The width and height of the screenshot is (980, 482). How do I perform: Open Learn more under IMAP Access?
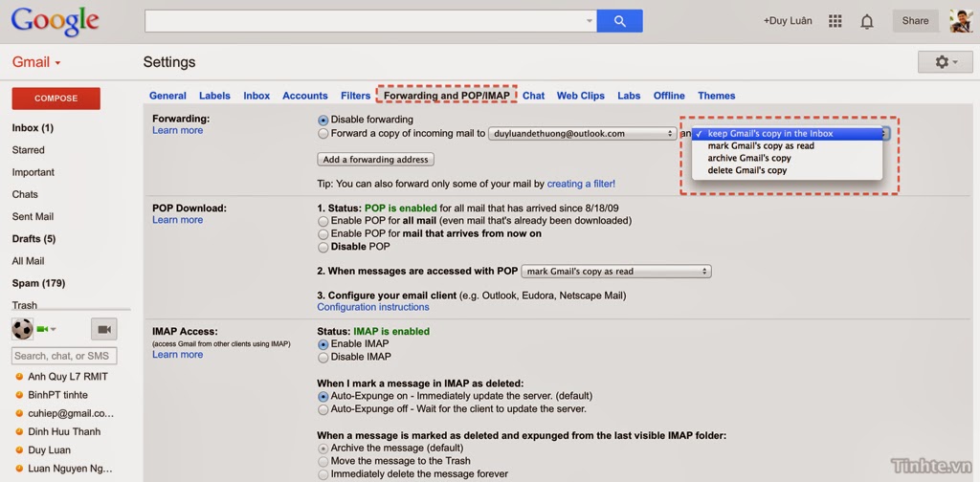click(177, 355)
